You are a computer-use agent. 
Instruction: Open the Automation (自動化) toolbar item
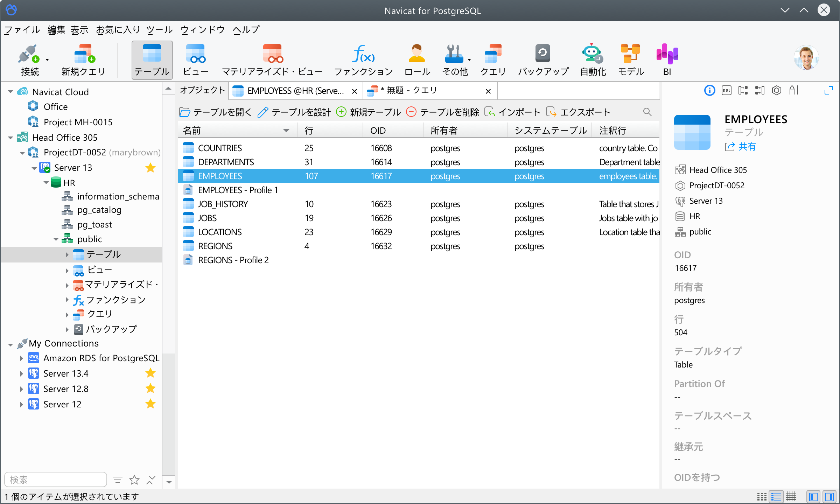(593, 60)
